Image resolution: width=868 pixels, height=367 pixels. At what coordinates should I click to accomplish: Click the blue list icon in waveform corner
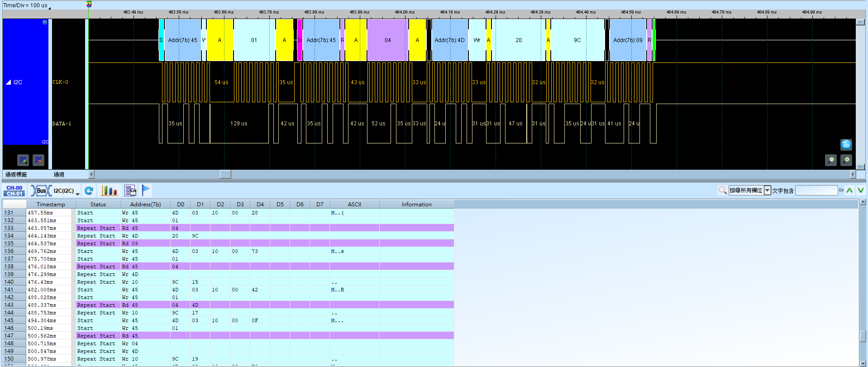tap(846, 144)
